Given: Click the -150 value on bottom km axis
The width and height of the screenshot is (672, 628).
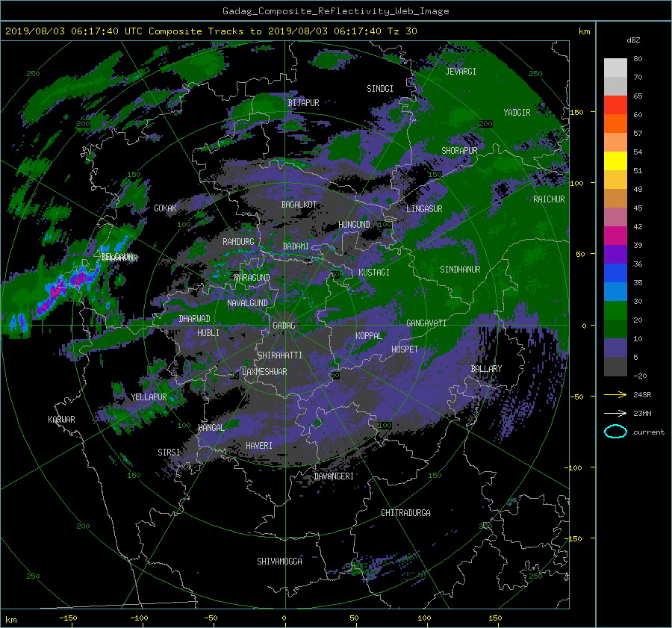Looking at the screenshot, I should point(68,618).
